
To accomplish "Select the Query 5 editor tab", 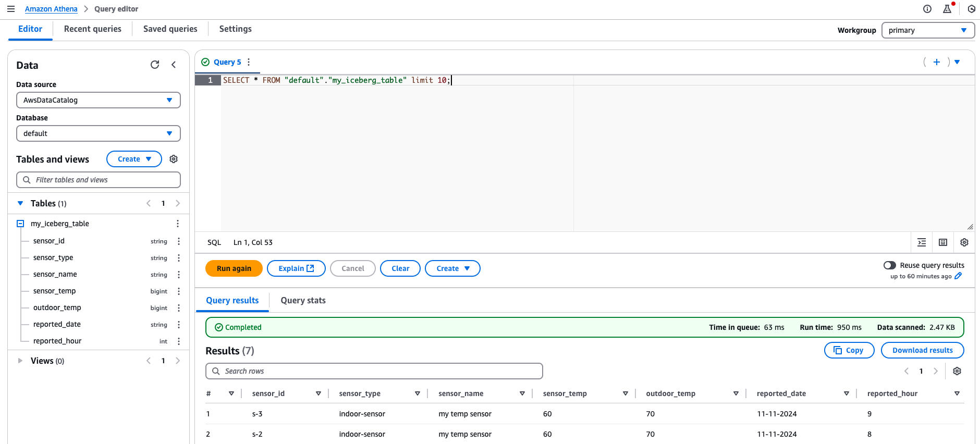I will pyautogui.click(x=227, y=62).
